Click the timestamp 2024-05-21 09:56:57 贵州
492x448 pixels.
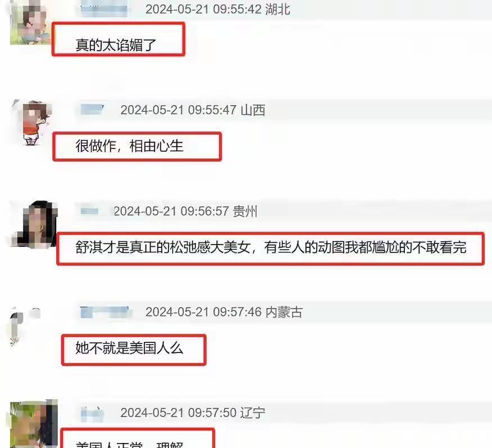pyautogui.click(x=185, y=211)
